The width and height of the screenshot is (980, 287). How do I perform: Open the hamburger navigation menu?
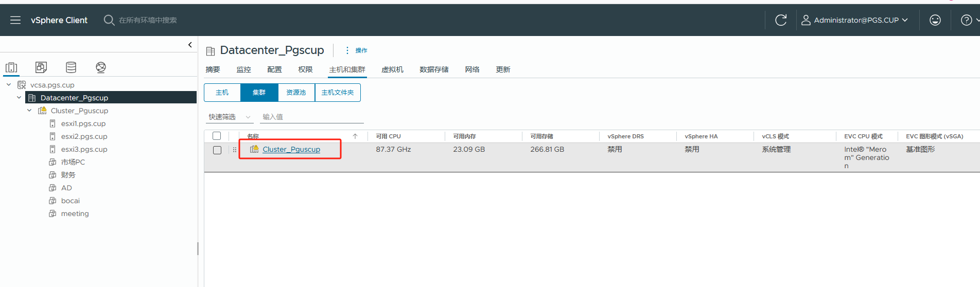click(x=15, y=20)
